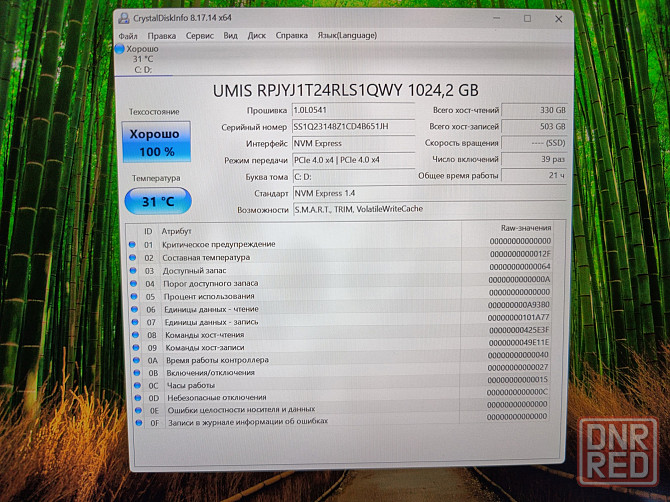Select the Составная температура attribute row

pyautogui.click(x=340, y=257)
